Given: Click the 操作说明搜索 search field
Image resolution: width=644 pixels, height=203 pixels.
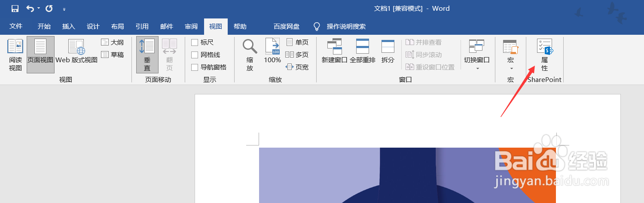Looking at the screenshot, I should pos(346,27).
